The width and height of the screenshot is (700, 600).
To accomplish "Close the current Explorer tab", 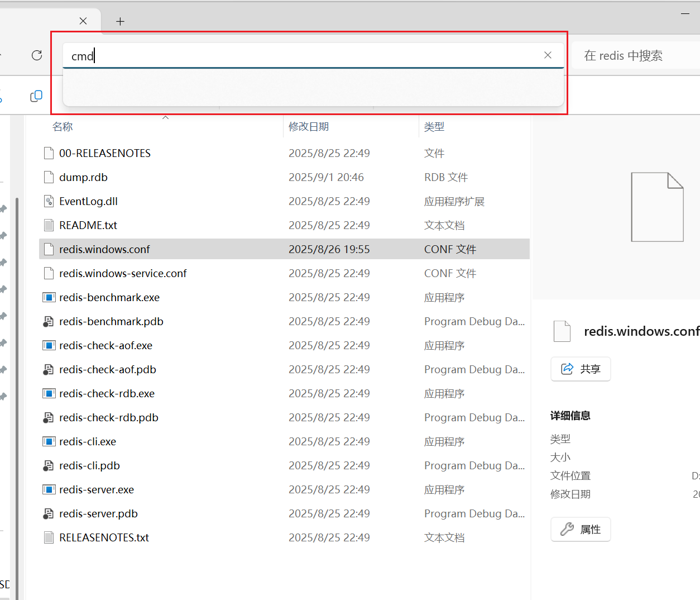I will click(x=83, y=21).
